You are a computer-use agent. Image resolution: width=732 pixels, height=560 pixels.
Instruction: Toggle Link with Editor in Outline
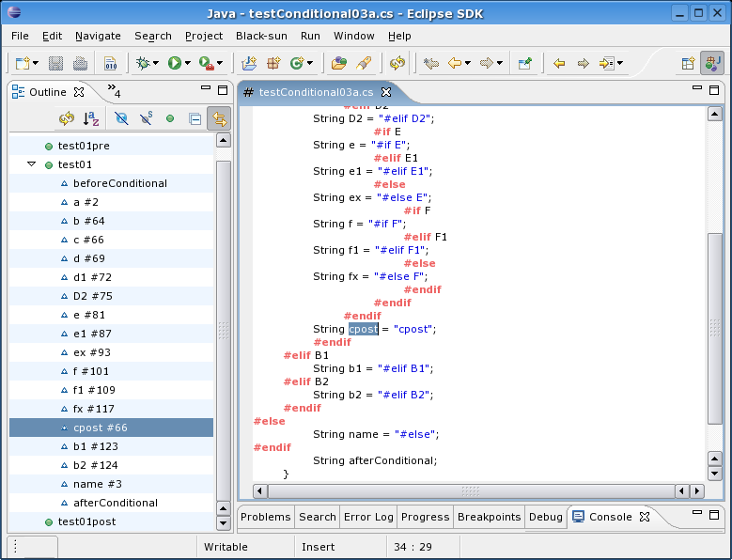coord(219,119)
